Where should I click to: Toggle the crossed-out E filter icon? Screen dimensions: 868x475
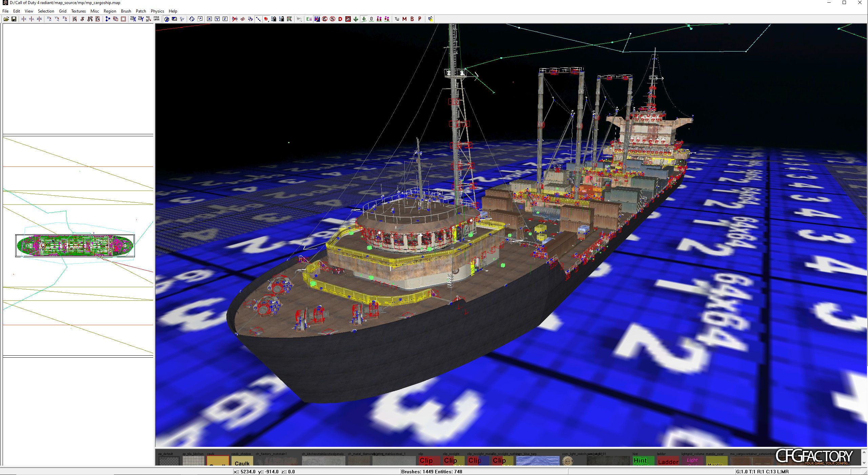point(325,19)
